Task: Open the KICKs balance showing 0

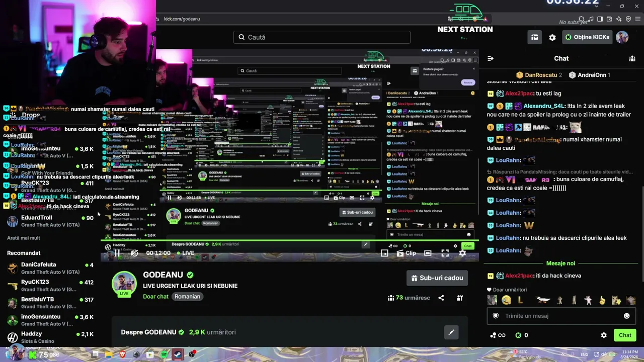Action: (x=522, y=335)
